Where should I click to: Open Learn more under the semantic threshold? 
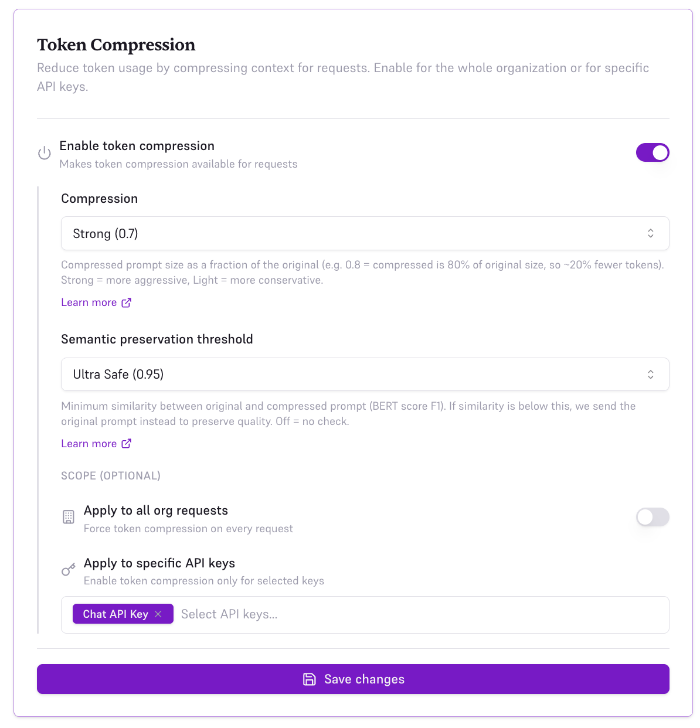(x=89, y=443)
